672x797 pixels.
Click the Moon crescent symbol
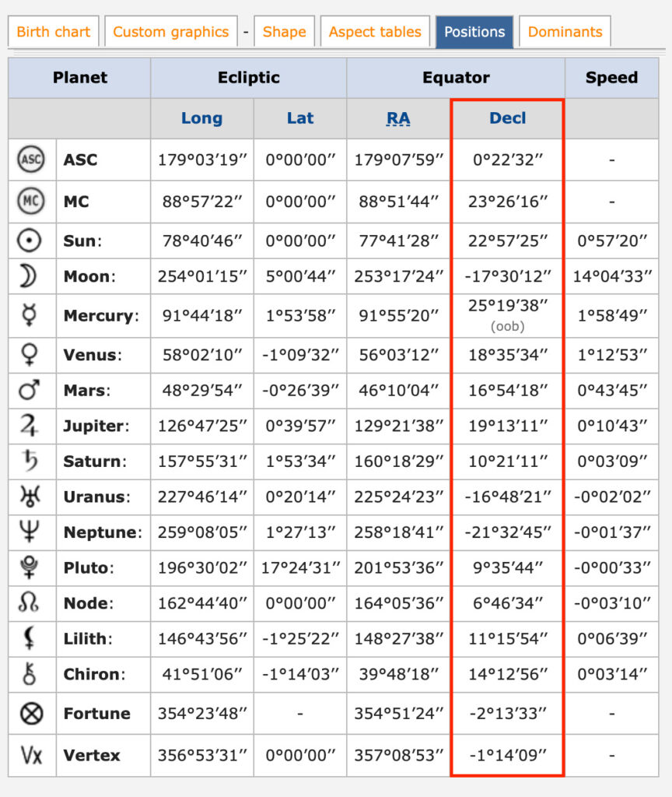[28, 276]
